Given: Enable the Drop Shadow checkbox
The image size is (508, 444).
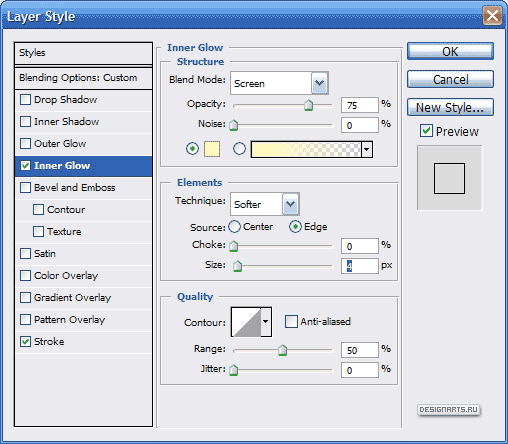Looking at the screenshot, I should (25, 100).
